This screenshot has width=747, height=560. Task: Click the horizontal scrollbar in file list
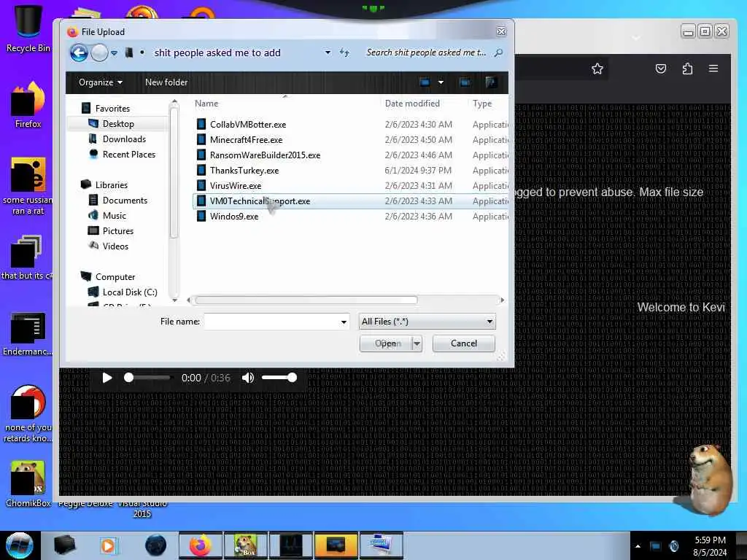306,300
